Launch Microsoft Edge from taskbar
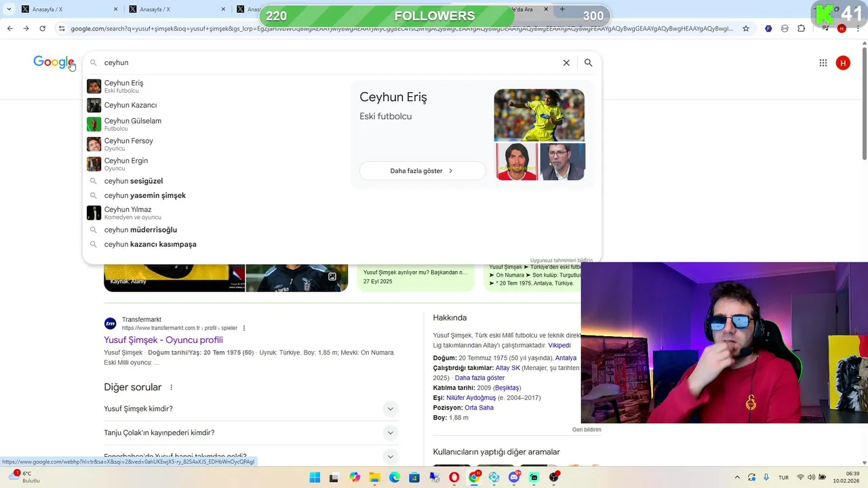 (x=395, y=478)
